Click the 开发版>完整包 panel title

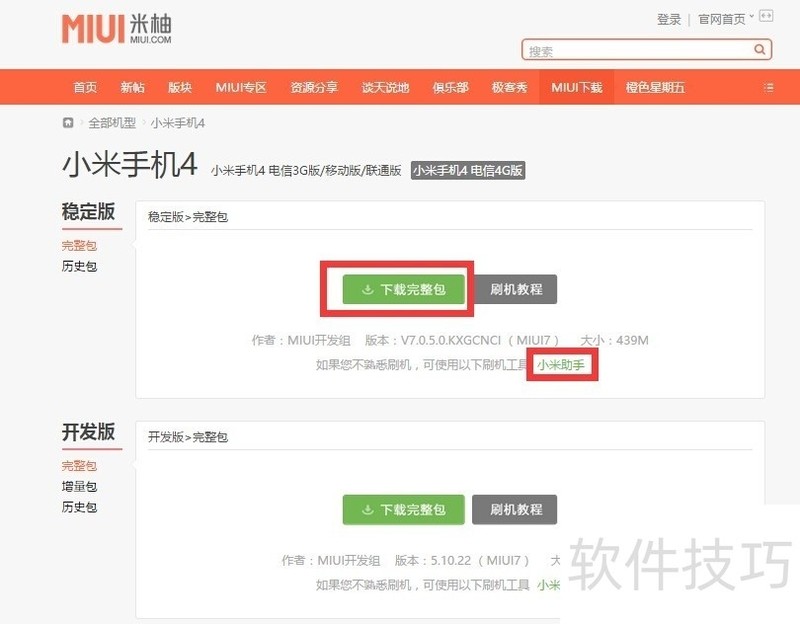coord(188,437)
